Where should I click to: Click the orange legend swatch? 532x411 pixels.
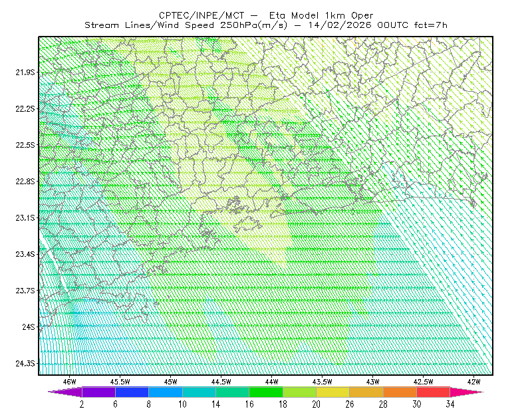(x=400, y=392)
